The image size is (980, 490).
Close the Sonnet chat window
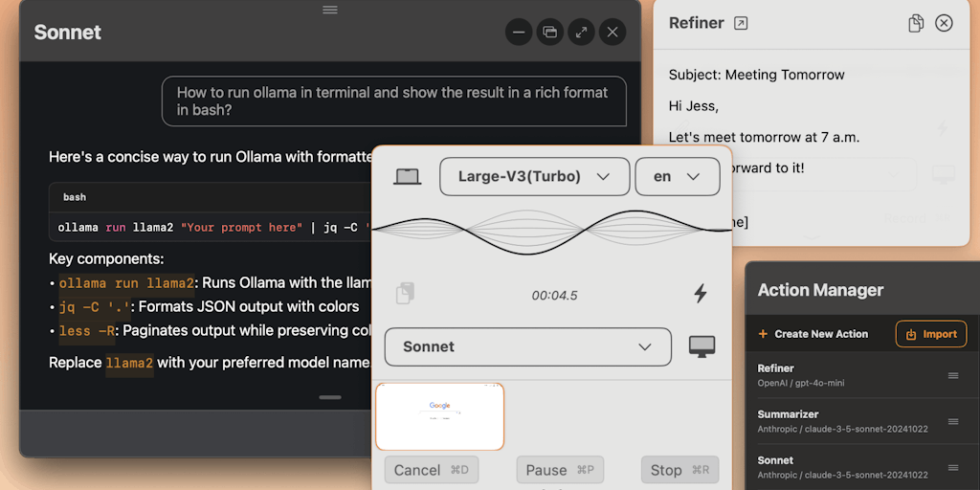[612, 32]
